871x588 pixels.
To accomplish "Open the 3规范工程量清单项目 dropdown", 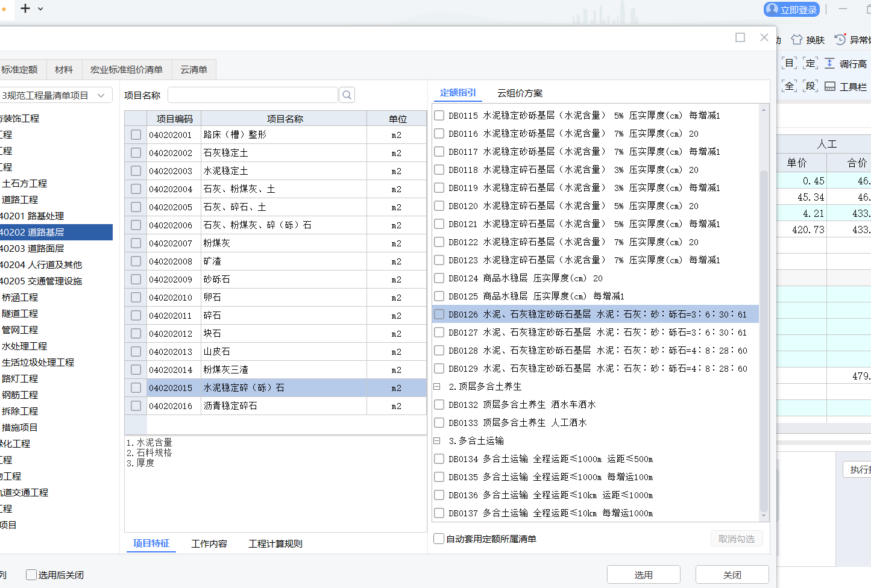I will coord(101,95).
